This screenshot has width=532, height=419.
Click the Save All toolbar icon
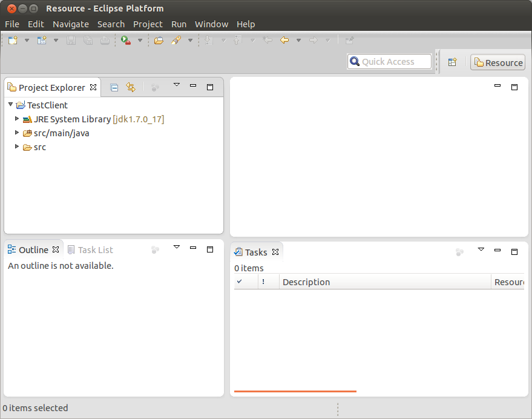[x=88, y=41]
